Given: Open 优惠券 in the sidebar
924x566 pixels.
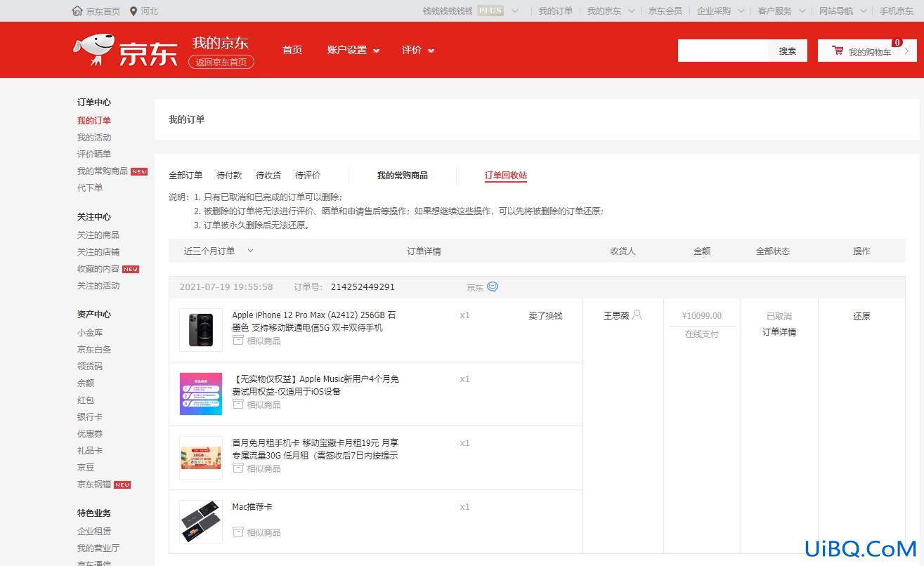Looking at the screenshot, I should (90, 434).
